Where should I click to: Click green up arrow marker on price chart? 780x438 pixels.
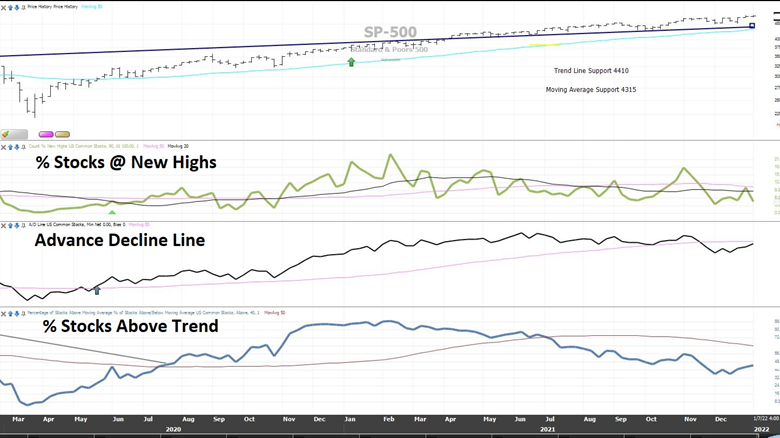tap(351, 62)
